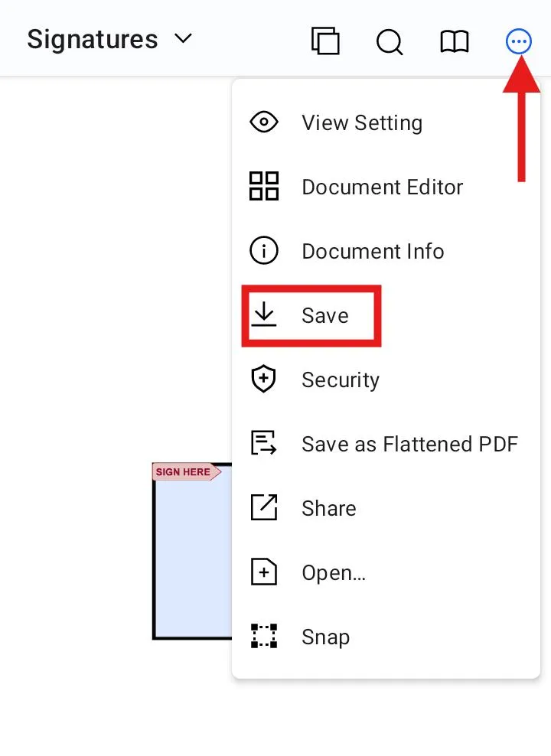Choose Security to set document protection
This screenshot has height=756, width=551.
(x=341, y=380)
